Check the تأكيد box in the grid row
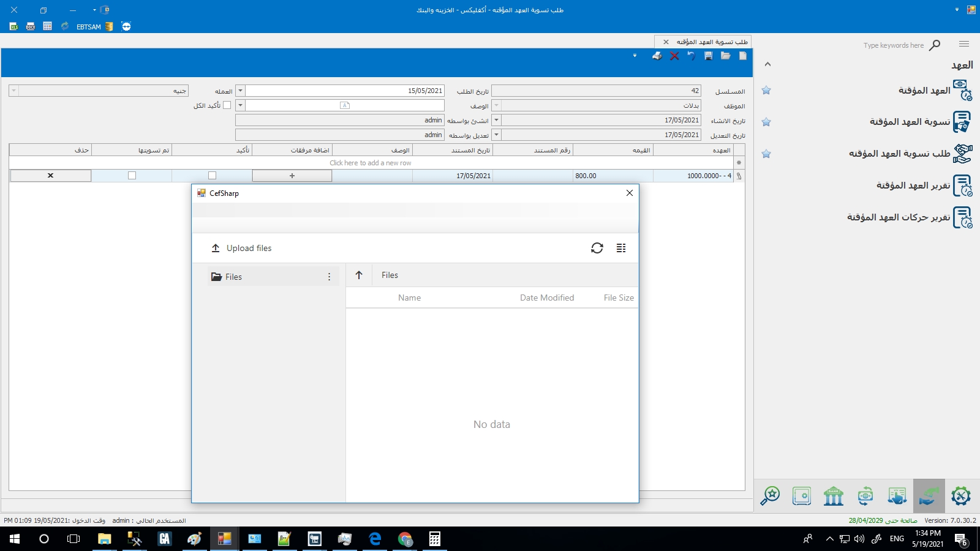The width and height of the screenshot is (980, 551). point(212,176)
